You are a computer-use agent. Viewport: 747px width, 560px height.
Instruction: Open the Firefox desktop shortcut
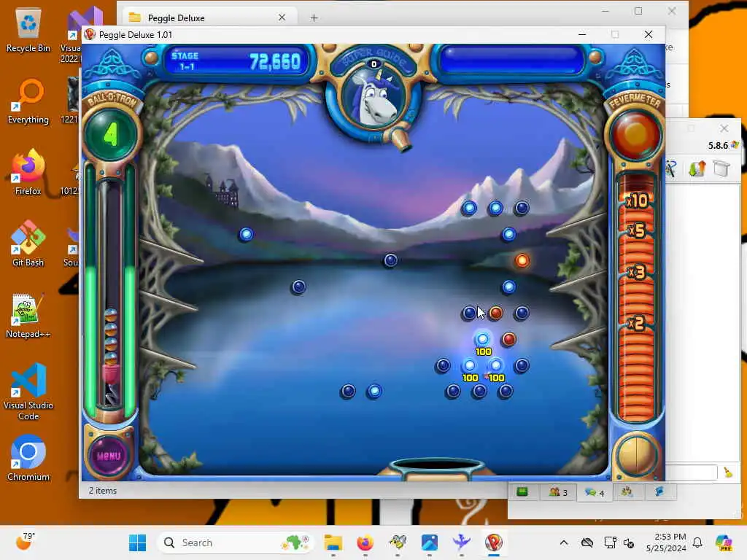point(28,172)
